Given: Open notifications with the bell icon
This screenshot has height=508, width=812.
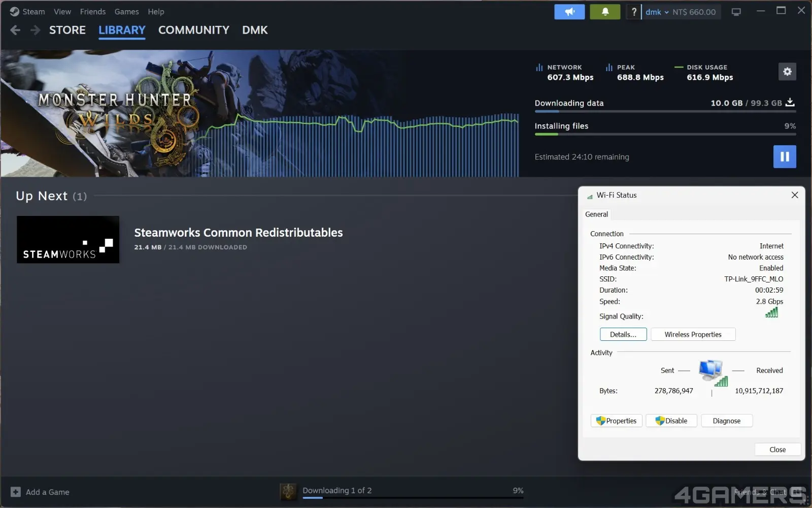Looking at the screenshot, I should (605, 12).
